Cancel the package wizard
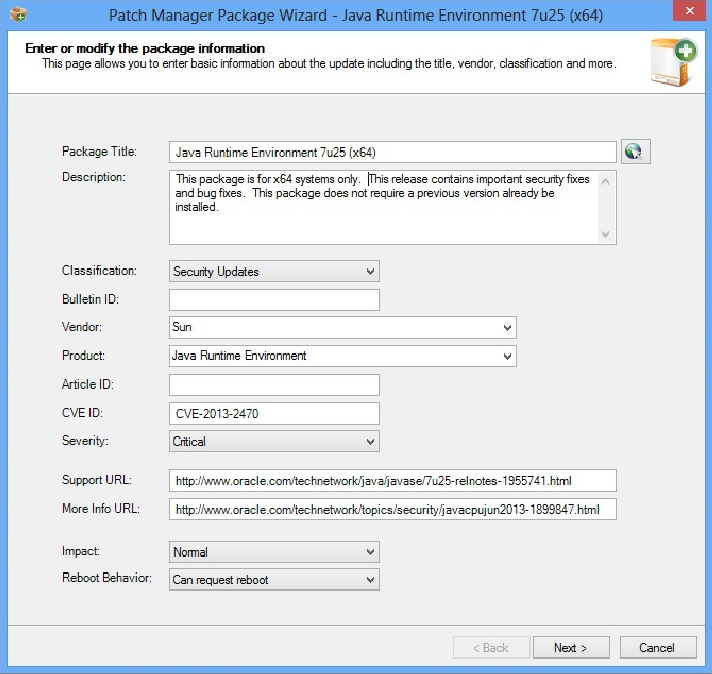Image resolution: width=712 pixels, height=674 pixels. (x=658, y=647)
